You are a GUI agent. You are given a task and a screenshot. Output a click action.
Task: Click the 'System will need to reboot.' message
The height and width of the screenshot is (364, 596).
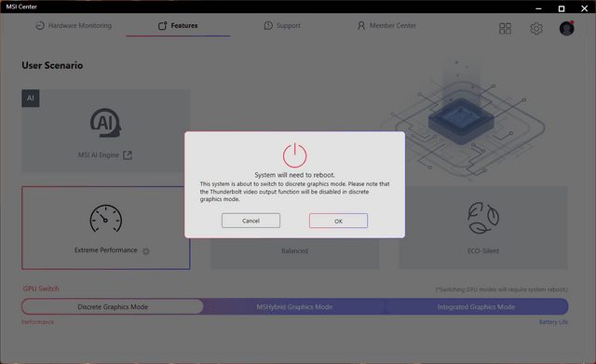coord(294,175)
